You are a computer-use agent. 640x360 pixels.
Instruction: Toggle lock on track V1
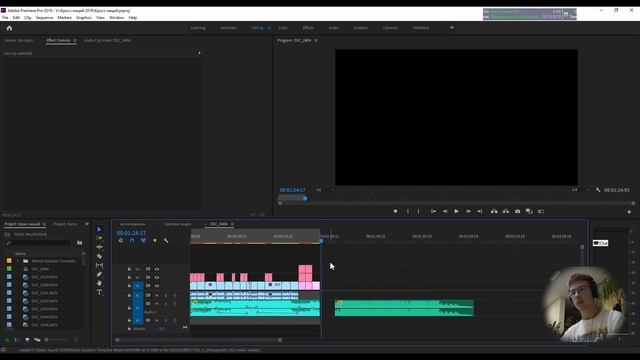(129, 286)
